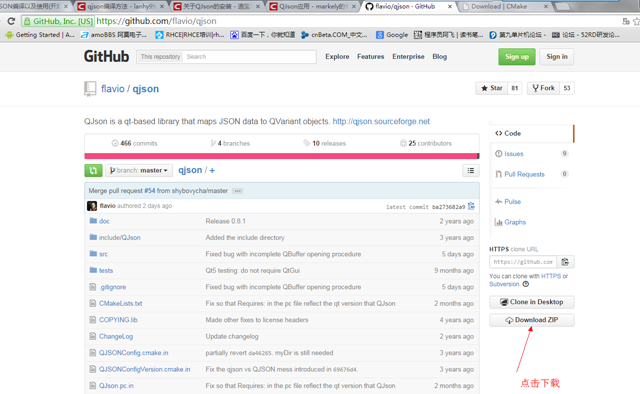Image resolution: width=640 pixels, height=394 pixels.
Task: Expand the commit message ellipsis
Action: point(237,191)
